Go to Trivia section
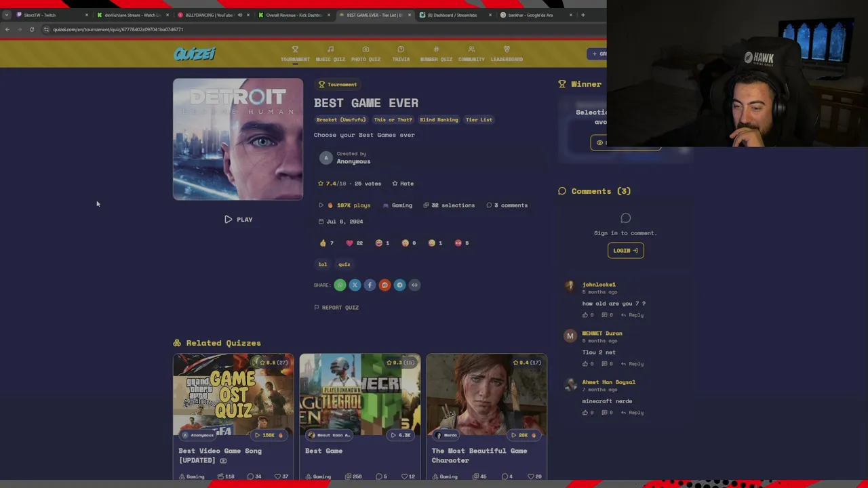The height and width of the screenshot is (488, 868). click(x=401, y=54)
